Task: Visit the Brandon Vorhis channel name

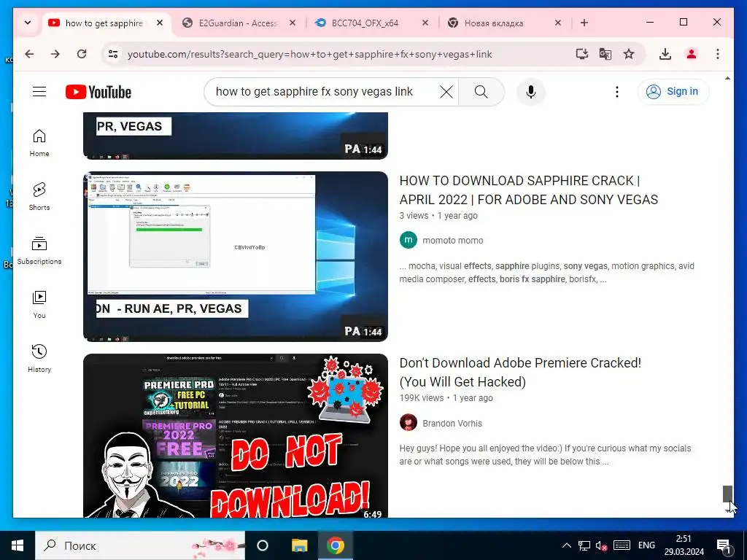Action: point(452,424)
